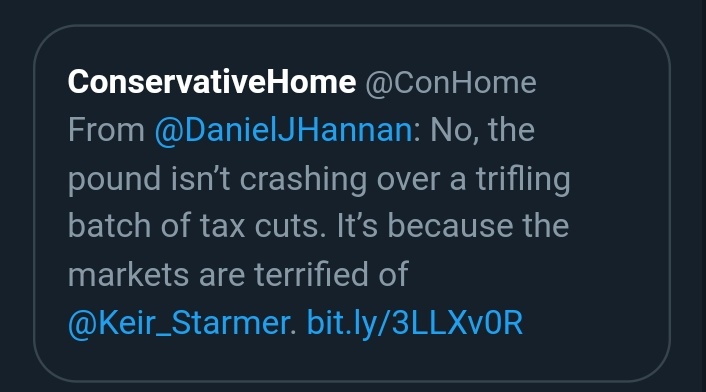Click blank space right of @ConHome handle

coord(599,83)
